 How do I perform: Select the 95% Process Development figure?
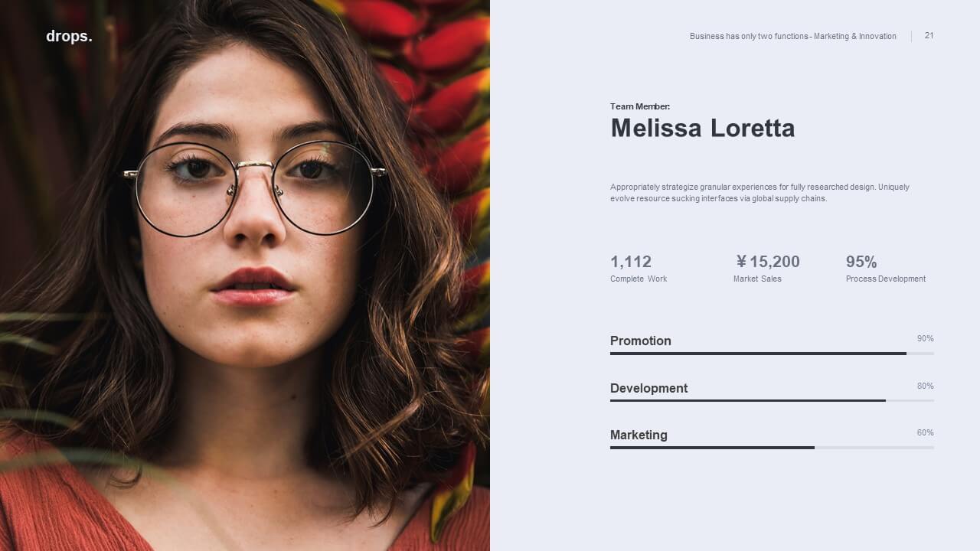861,262
